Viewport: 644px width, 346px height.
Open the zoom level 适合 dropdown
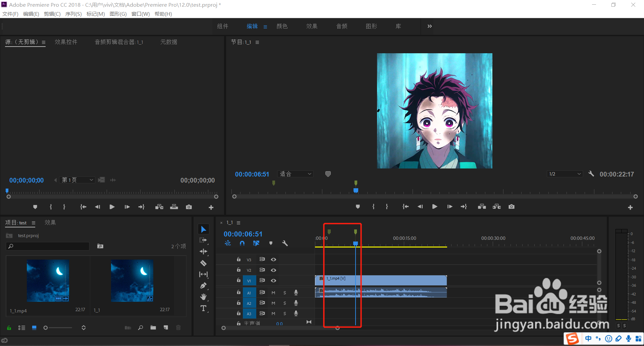[x=296, y=174]
